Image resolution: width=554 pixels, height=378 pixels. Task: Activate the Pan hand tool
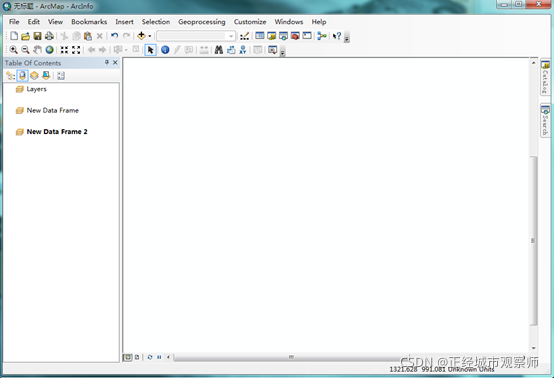point(37,50)
